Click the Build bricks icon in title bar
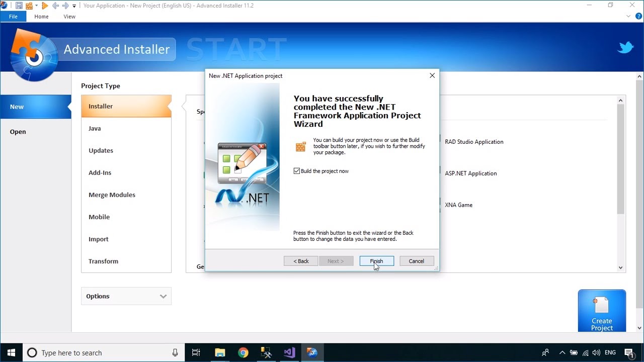Viewport: 644px width, 362px height. tap(29, 6)
